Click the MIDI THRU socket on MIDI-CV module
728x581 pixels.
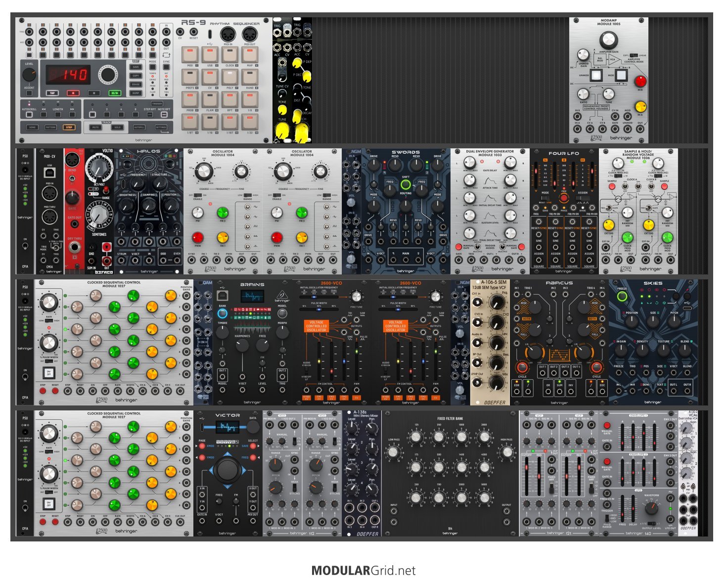[50, 217]
